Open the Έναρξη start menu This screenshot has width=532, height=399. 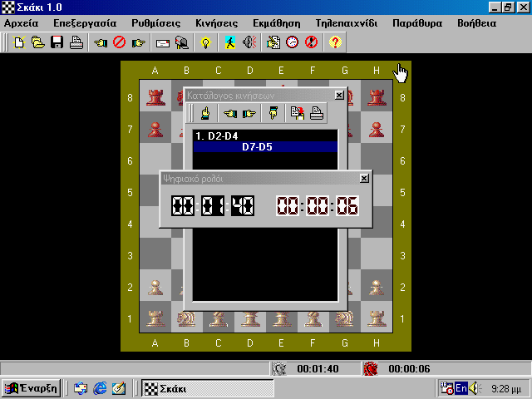[32, 388]
